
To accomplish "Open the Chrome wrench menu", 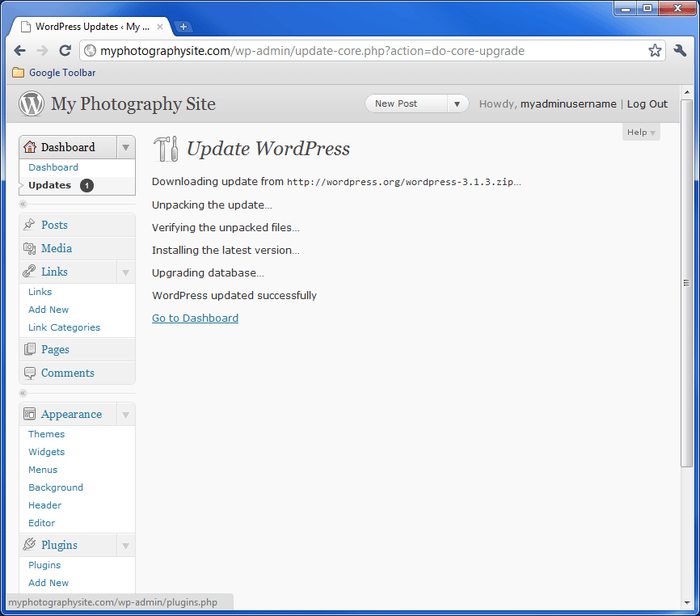I will (x=680, y=50).
